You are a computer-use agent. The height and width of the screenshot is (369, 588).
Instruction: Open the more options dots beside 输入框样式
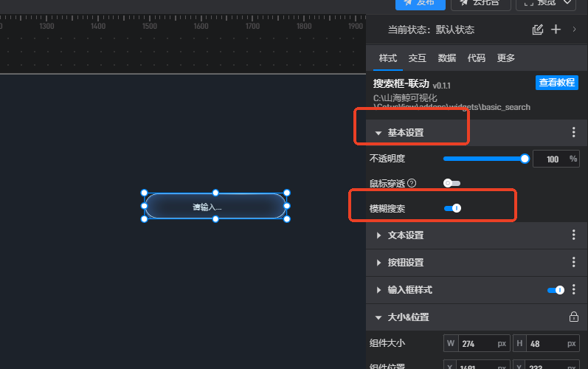tap(573, 289)
